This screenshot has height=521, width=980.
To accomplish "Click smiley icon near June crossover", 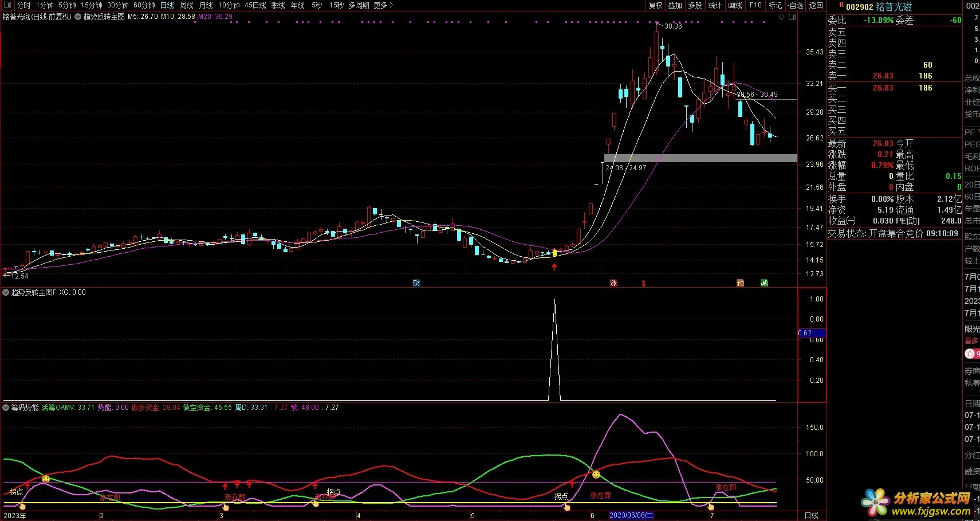I will point(596,475).
